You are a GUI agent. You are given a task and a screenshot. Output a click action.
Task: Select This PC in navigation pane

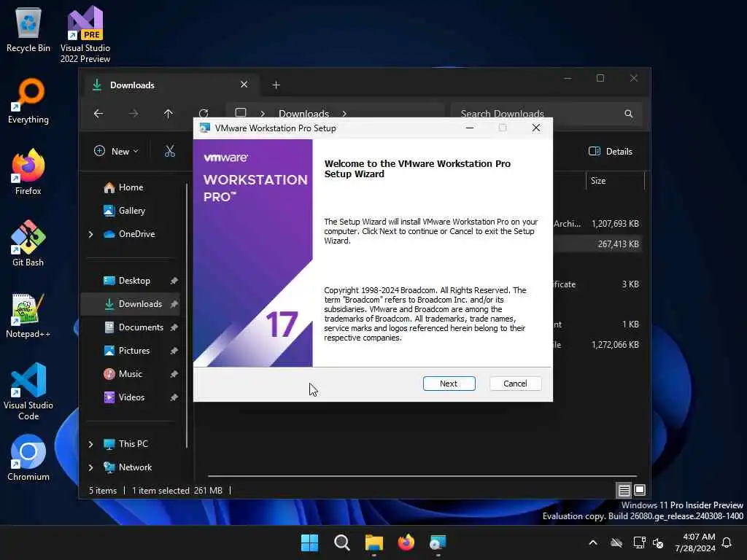click(x=133, y=444)
